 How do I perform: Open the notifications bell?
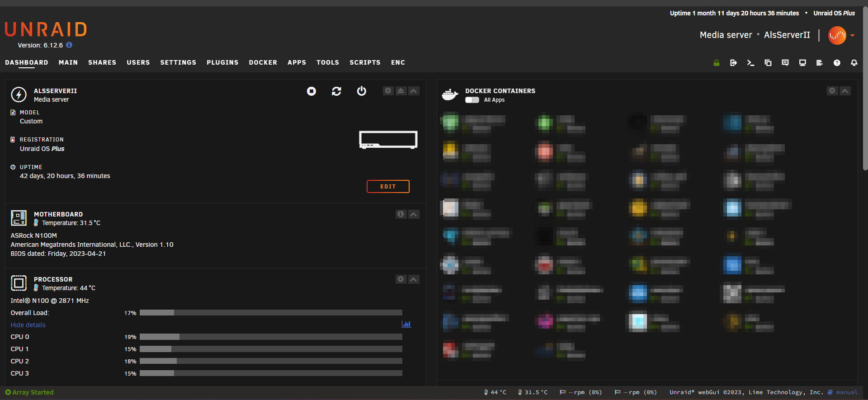point(854,63)
